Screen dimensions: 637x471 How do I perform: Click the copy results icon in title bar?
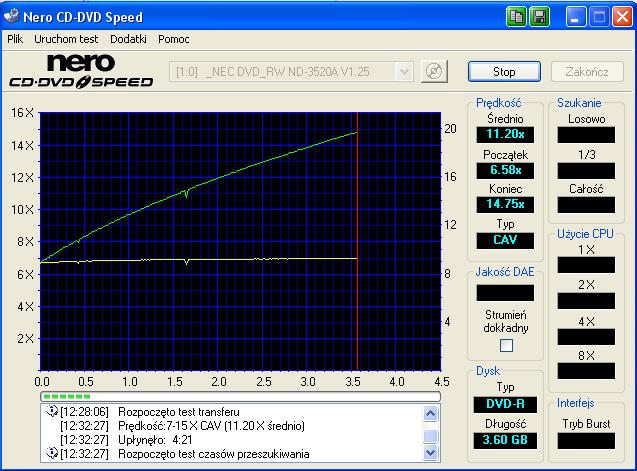point(516,17)
